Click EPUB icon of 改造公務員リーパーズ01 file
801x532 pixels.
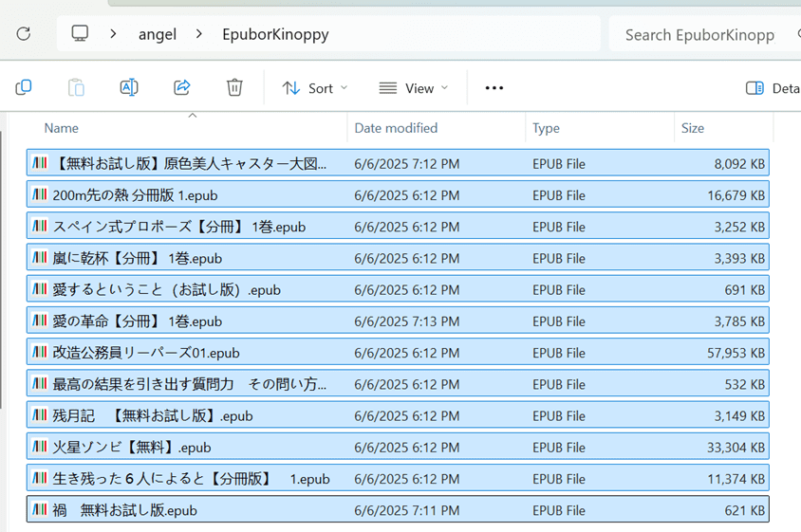tap(39, 352)
